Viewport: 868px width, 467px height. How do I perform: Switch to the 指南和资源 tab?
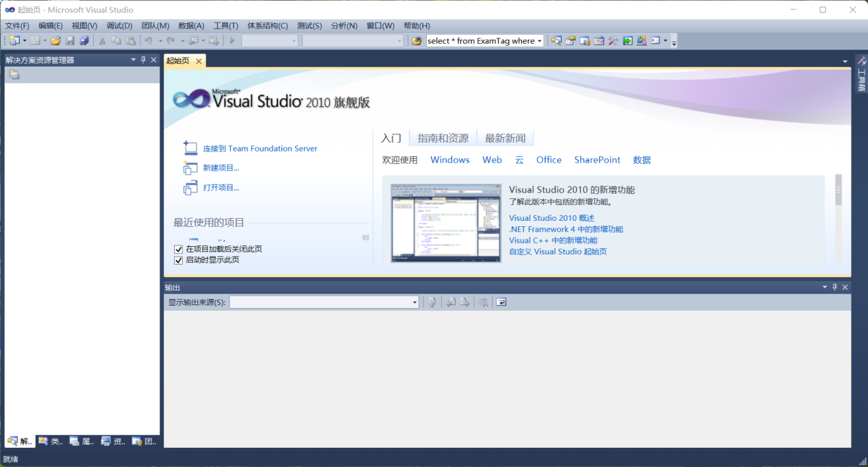443,138
